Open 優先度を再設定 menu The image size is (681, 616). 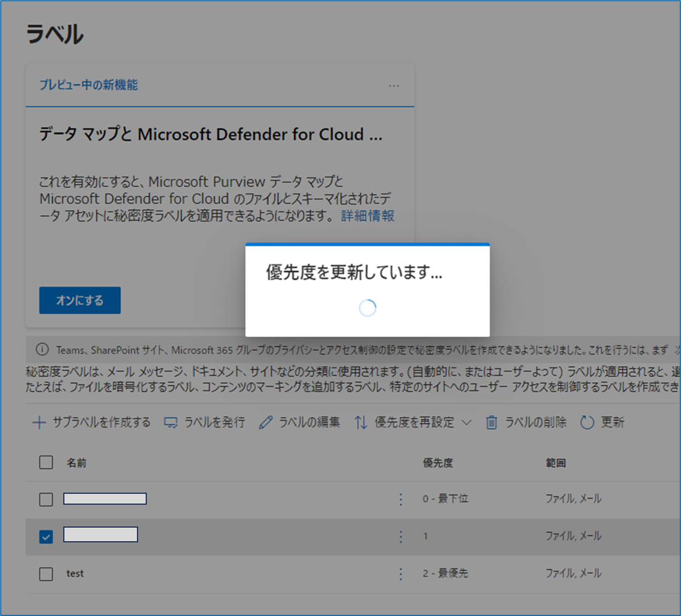414,422
